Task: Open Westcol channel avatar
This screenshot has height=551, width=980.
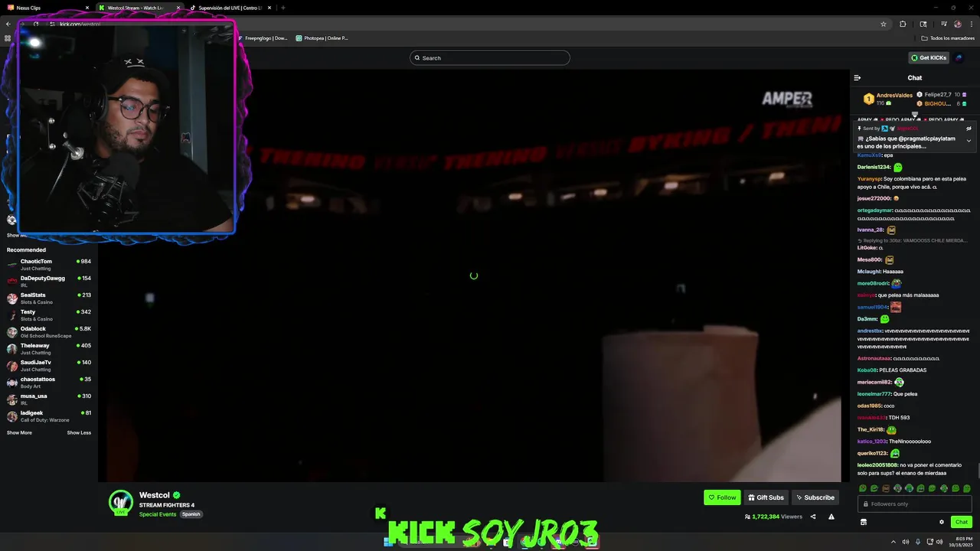Action: tap(121, 502)
